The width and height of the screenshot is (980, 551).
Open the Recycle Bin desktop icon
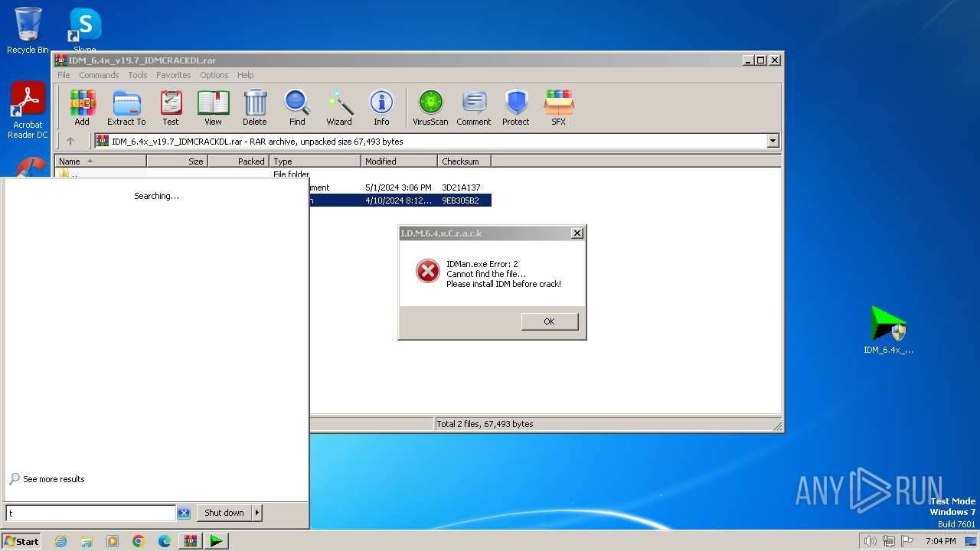28,31
